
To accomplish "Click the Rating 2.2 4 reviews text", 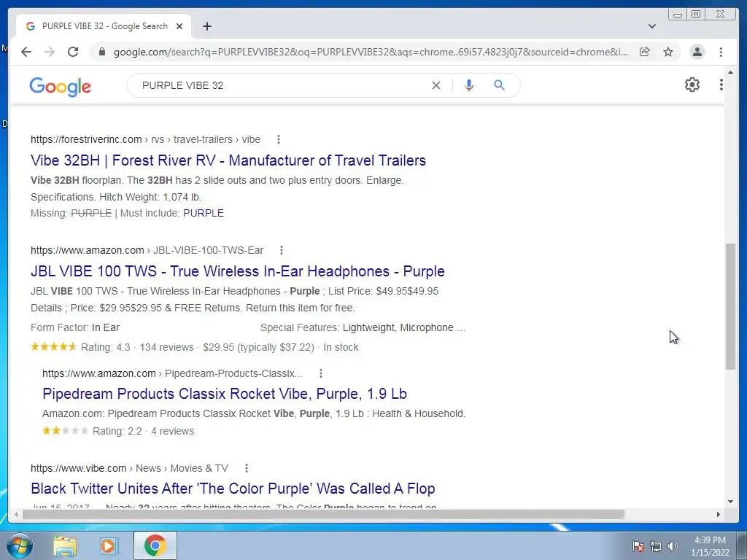I will click(144, 431).
